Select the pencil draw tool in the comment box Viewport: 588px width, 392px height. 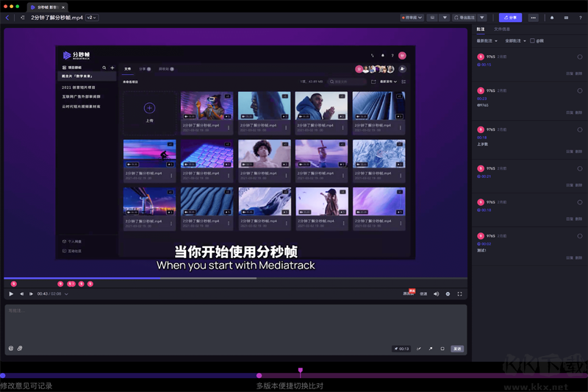tap(418, 349)
